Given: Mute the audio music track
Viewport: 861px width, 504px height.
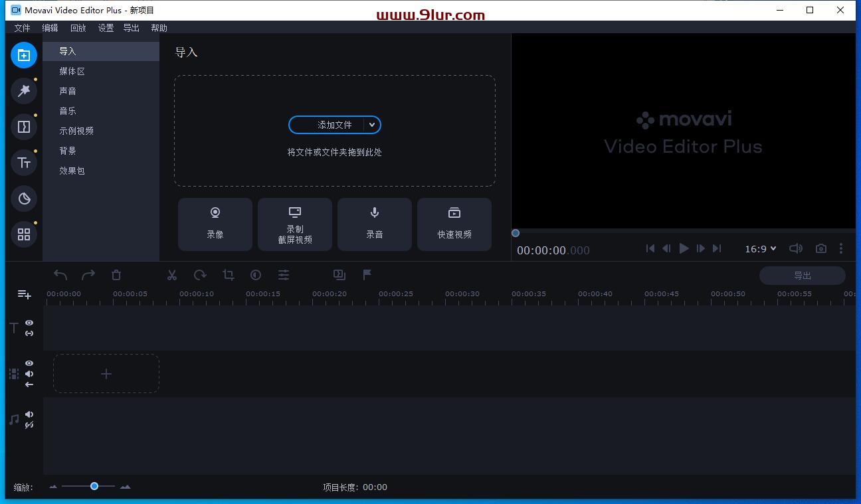Looking at the screenshot, I should point(29,414).
